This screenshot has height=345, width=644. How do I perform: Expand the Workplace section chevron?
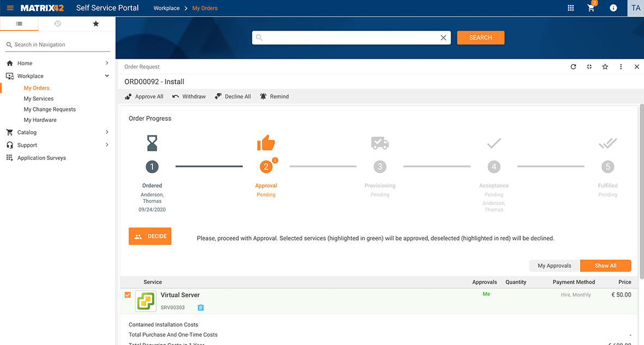106,76
